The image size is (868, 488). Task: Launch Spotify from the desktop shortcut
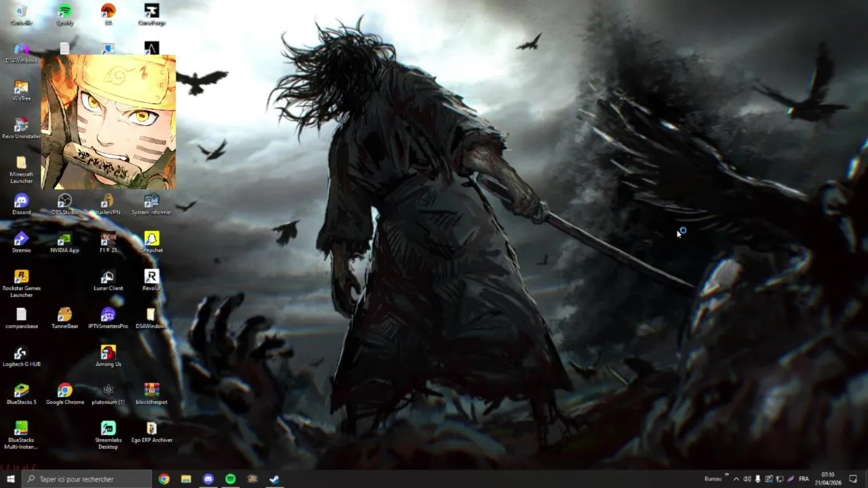[x=64, y=15]
